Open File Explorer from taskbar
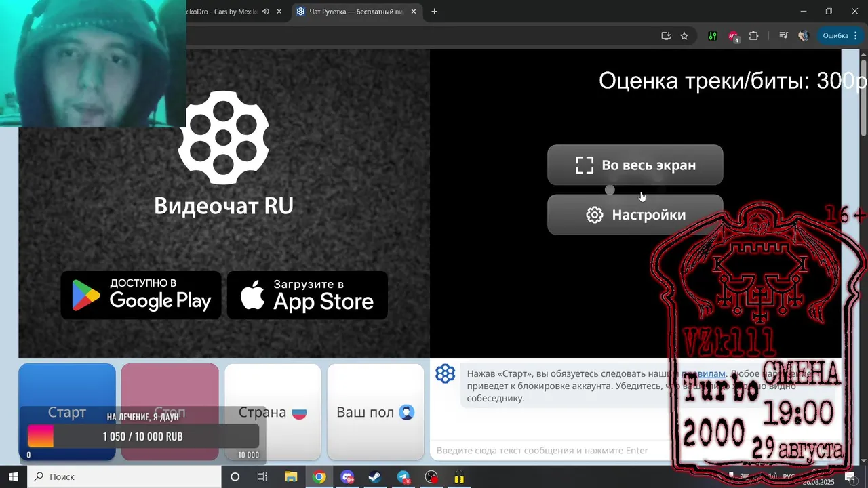This screenshot has height=488, width=868. tap(291, 477)
